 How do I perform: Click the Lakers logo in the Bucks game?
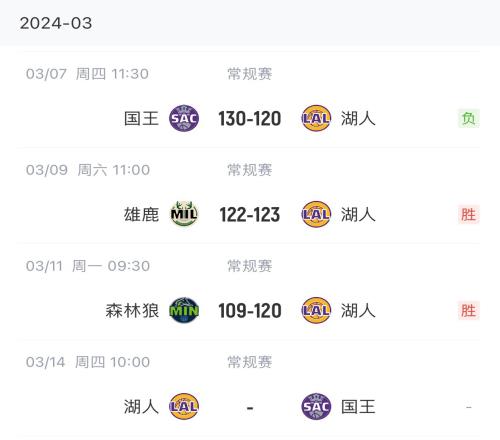[316, 214]
